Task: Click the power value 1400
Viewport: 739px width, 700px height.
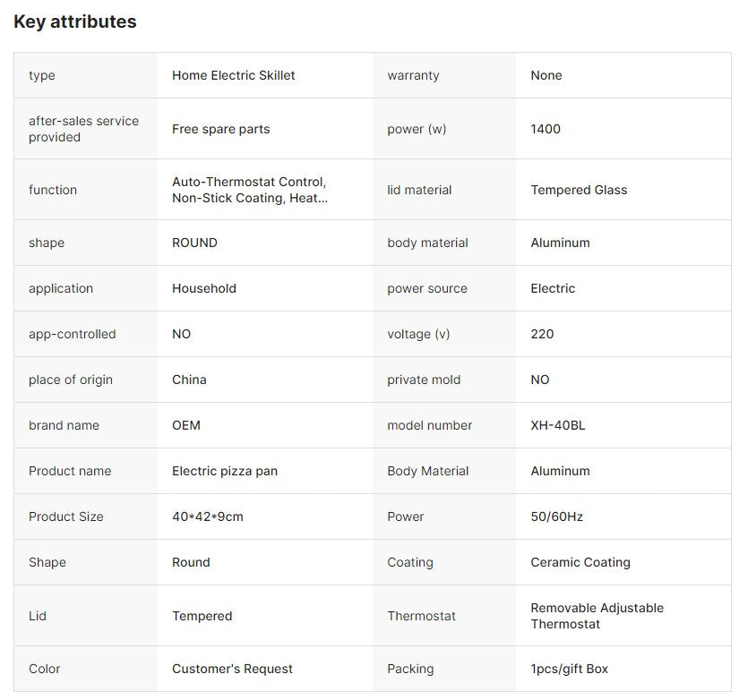Action: tap(546, 129)
